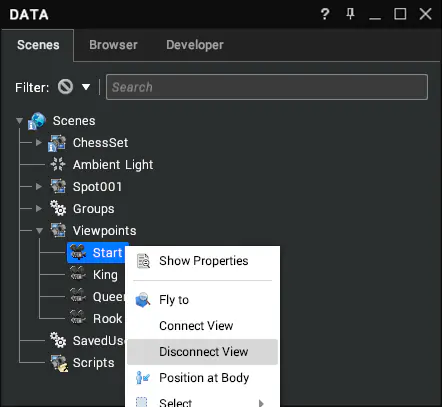Click the King viewpoint camera icon
Image resolution: width=442 pixels, height=407 pixels.
point(78,274)
